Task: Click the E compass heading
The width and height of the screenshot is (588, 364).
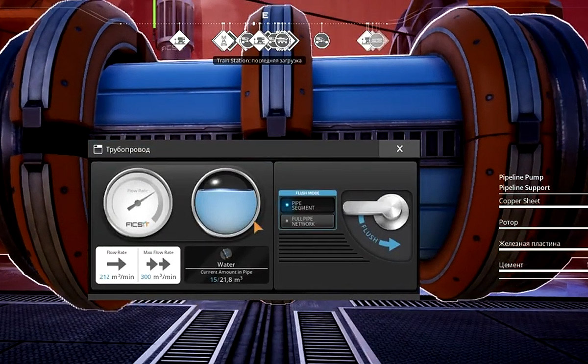Action: coord(265,15)
